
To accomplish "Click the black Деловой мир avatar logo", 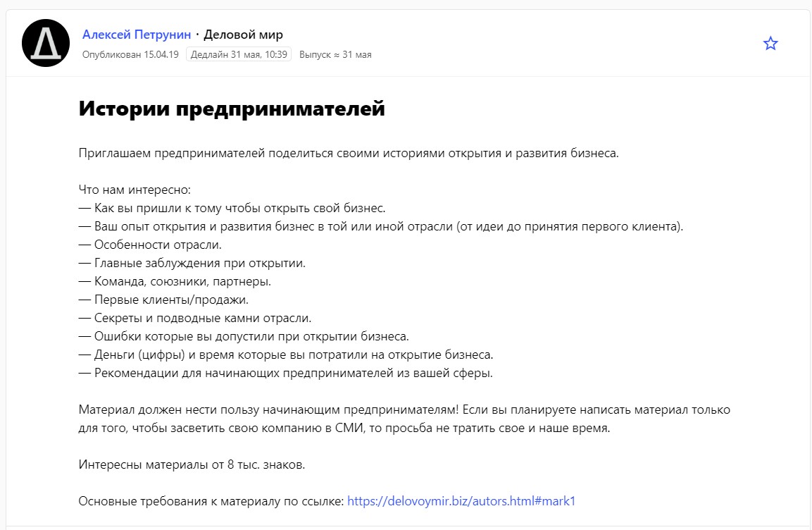I will (x=46, y=43).
